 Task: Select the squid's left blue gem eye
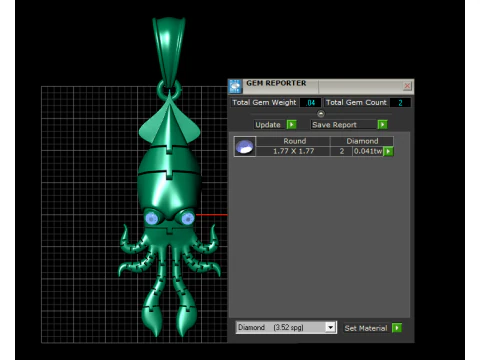coord(152,219)
